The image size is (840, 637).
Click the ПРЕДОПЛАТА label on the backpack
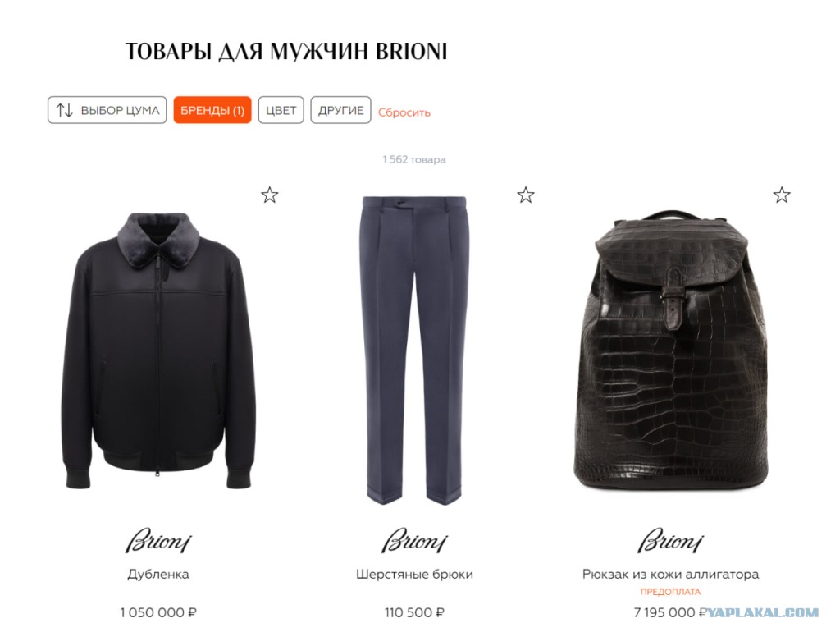670,592
